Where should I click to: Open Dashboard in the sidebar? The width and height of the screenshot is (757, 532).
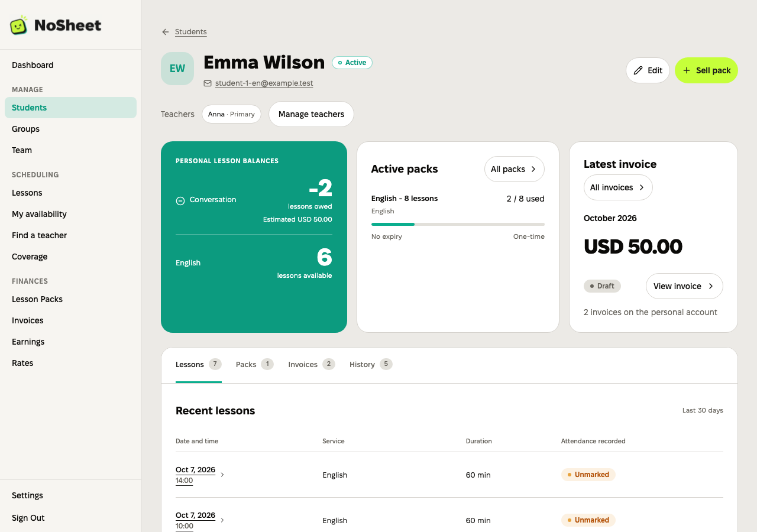70,65
